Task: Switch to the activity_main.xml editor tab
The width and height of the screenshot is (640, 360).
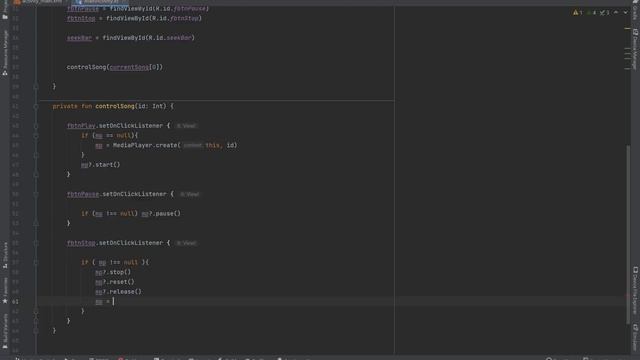Action: click(39, 2)
